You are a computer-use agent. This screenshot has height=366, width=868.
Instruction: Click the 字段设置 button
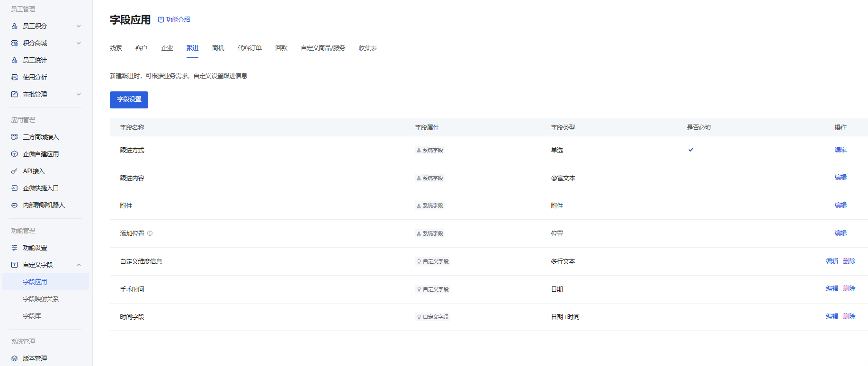coord(129,100)
